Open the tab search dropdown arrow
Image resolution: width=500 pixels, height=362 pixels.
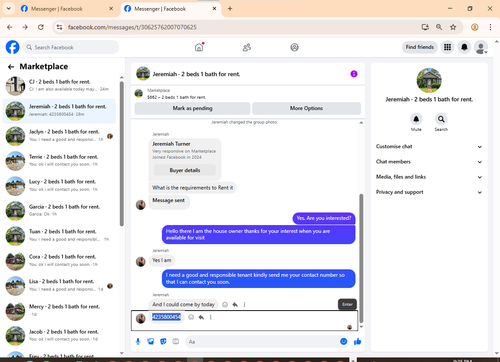(9, 9)
